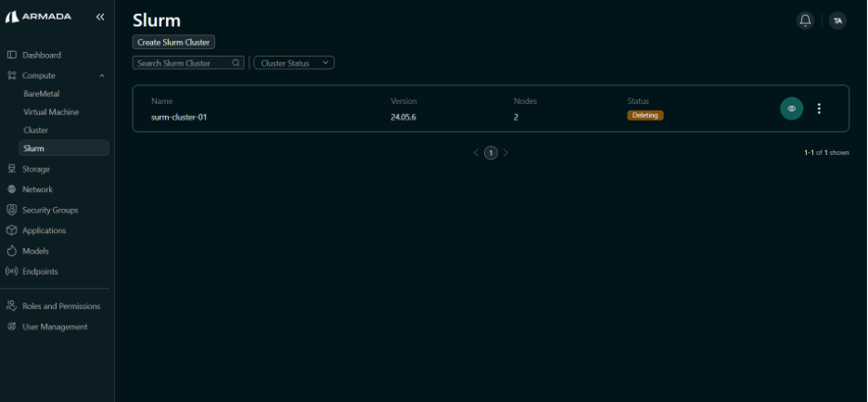The image size is (868, 402).
Task: View surm-cluster-01 details via eye icon
Action: click(791, 109)
